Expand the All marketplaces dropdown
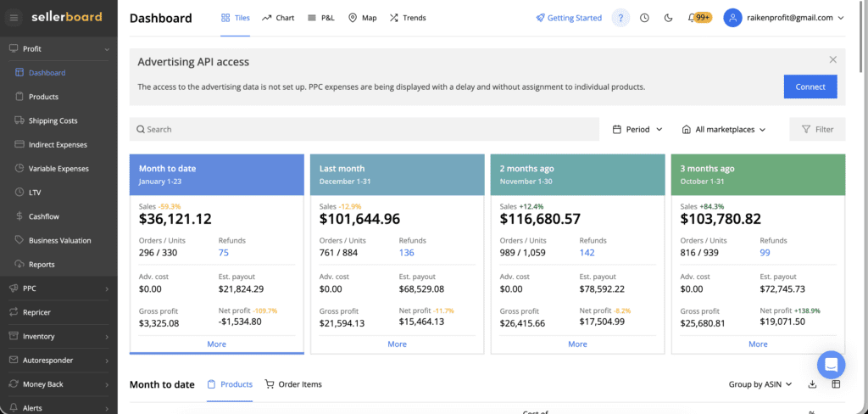 click(x=723, y=129)
